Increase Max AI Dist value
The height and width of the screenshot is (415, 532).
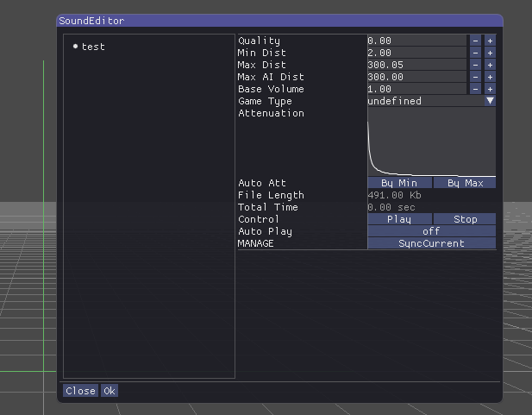coord(490,77)
